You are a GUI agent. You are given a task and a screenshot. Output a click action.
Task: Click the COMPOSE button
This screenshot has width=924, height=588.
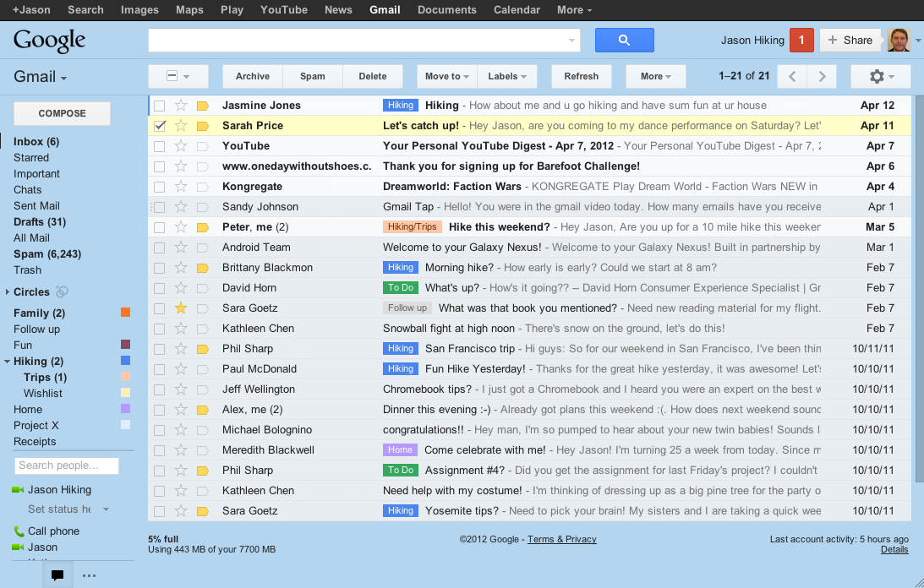click(62, 113)
